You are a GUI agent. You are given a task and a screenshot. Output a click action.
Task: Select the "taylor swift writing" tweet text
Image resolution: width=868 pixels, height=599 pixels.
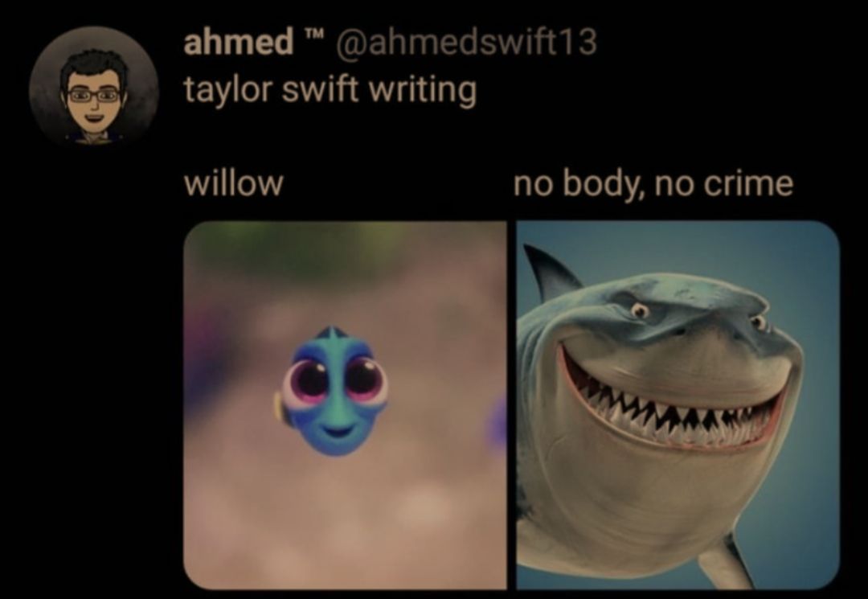[330, 89]
